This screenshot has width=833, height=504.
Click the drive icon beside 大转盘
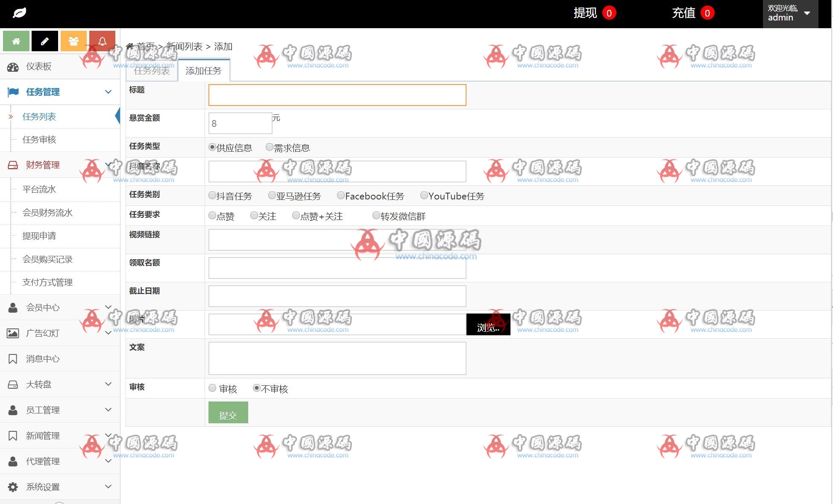tap(13, 384)
